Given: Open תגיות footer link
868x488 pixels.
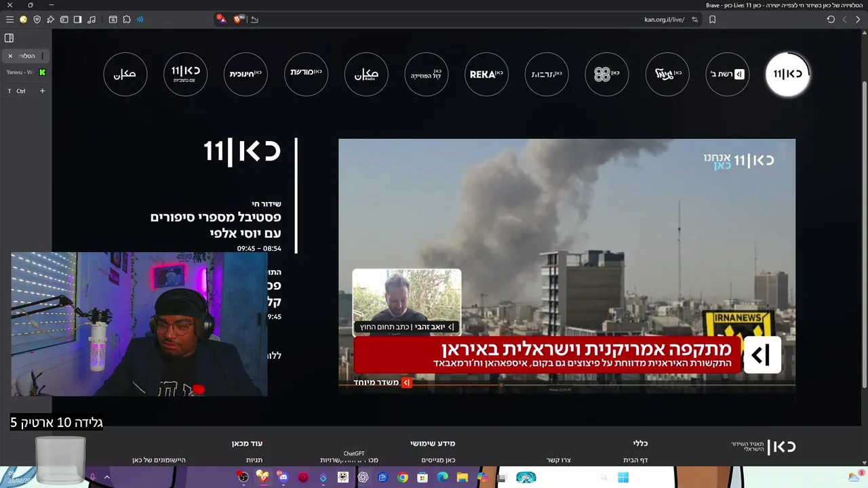Looking at the screenshot, I should tap(254, 460).
